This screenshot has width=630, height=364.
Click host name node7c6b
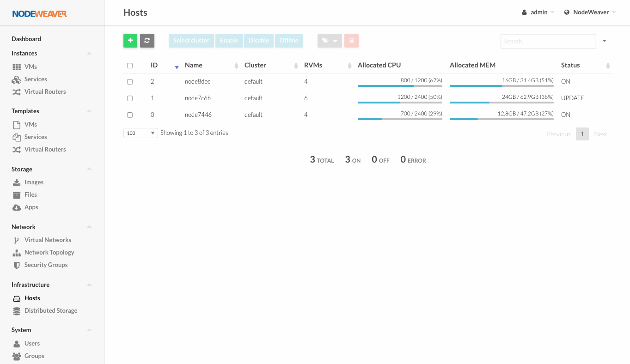coord(198,98)
